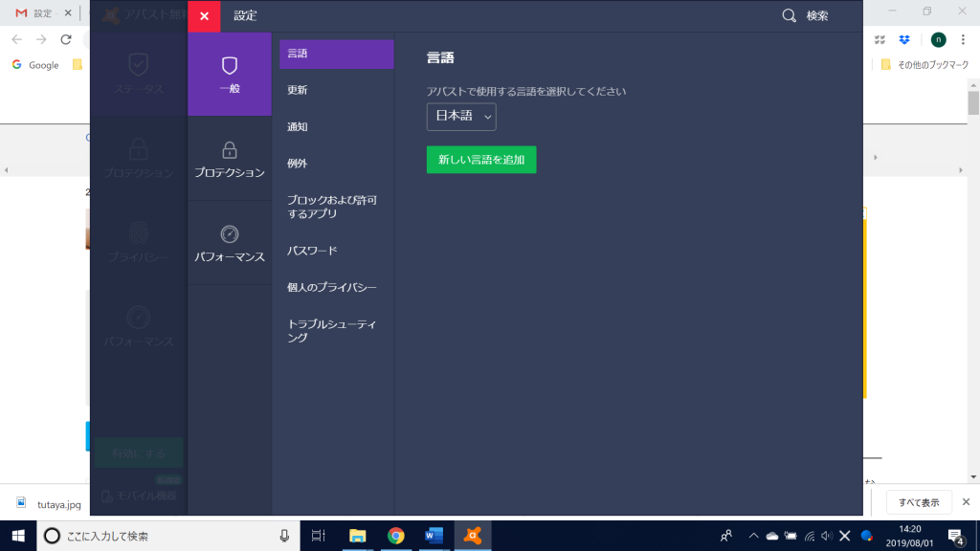
Task: Click the extension icon left of Dropbox
Action: coord(880,39)
